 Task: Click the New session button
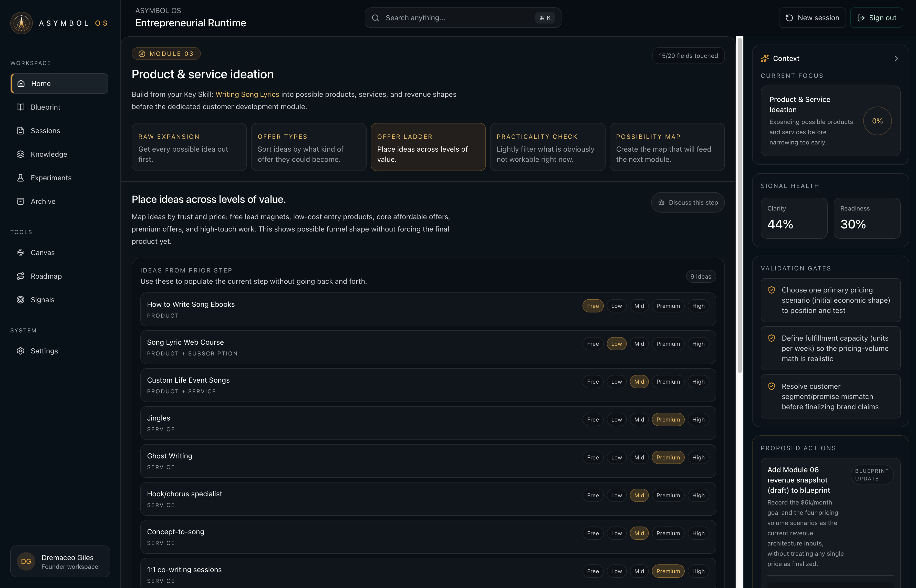click(812, 18)
